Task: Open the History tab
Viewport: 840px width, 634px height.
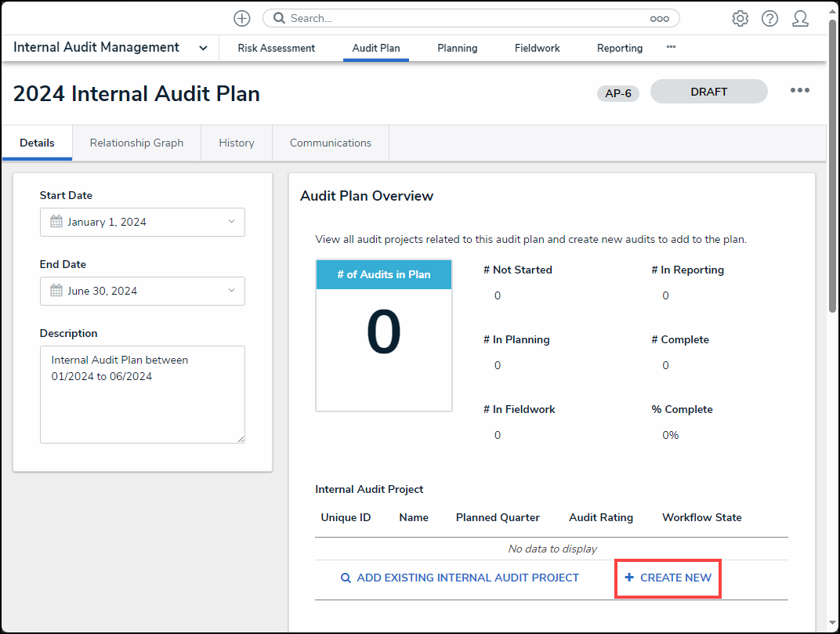Action: click(237, 143)
